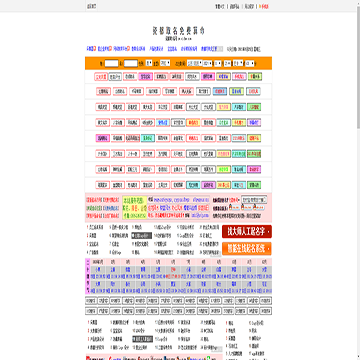Open the last minute dropdown in the orange bar
This screenshot has width=360, height=360.
pos(250,63)
